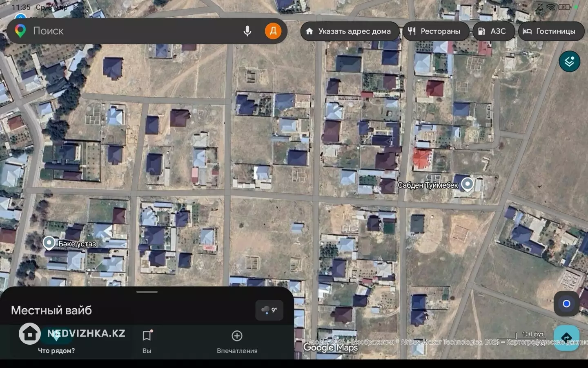Screen dimensions: 588x368
Task: Select the Бәке ұстаз map pin
Action: coord(49,243)
